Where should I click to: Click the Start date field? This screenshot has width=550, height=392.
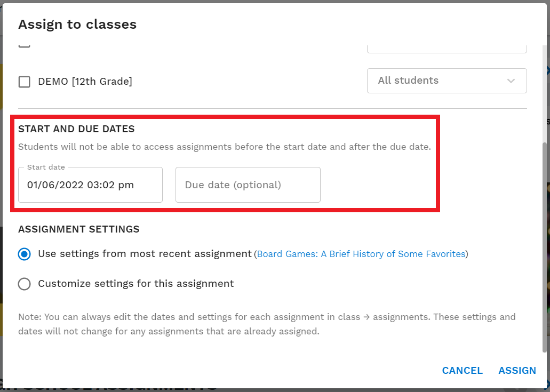point(91,185)
